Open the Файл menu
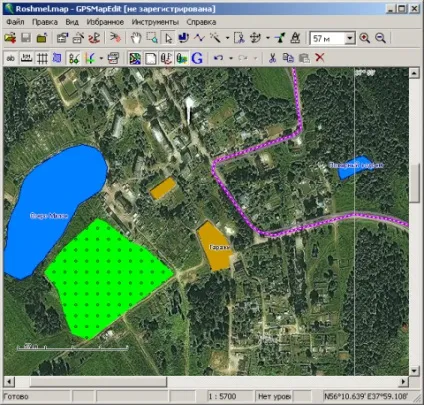The height and width of the screenshot is (405, 424). (15, 22)
